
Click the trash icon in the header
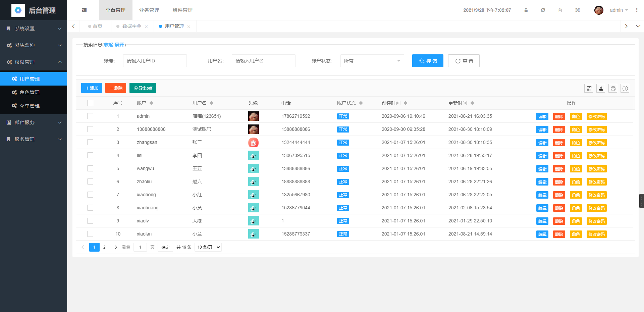point(560,10)
